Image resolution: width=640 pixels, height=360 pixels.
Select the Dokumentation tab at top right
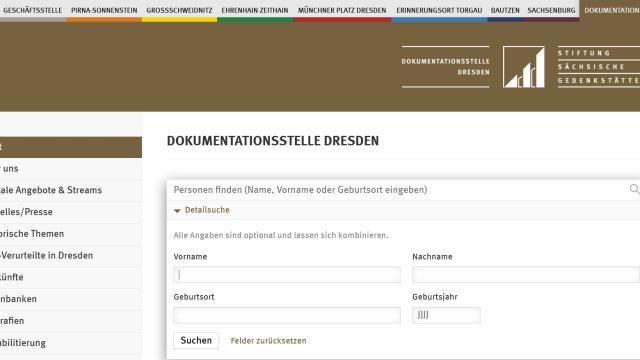tap(610, 10)
